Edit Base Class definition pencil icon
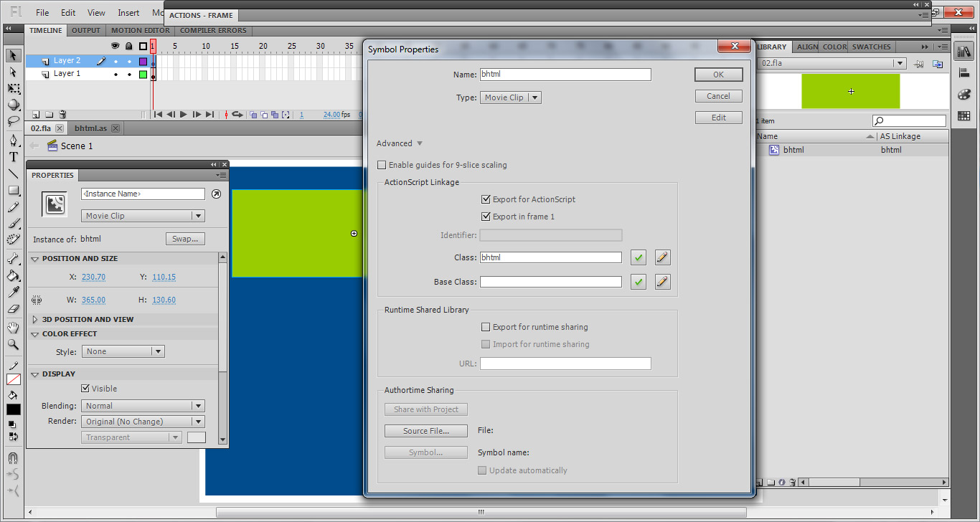Screen dimensions: 980x522 pos(663,282)
